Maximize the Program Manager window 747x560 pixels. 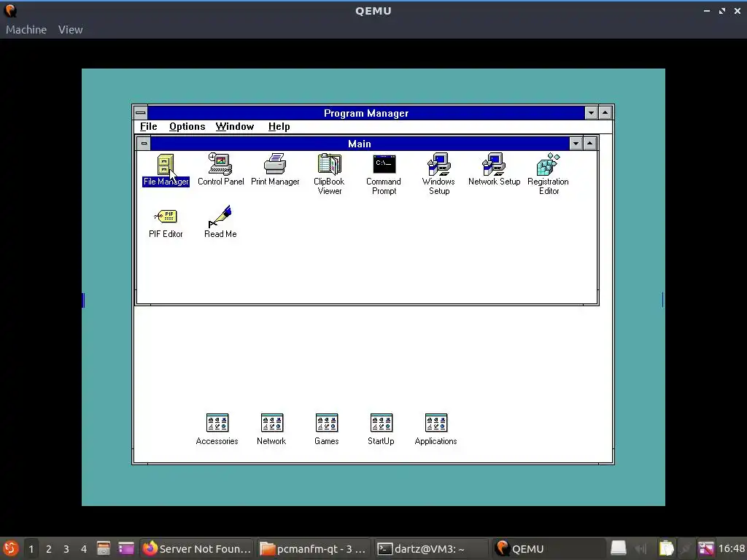pos(605,113)
